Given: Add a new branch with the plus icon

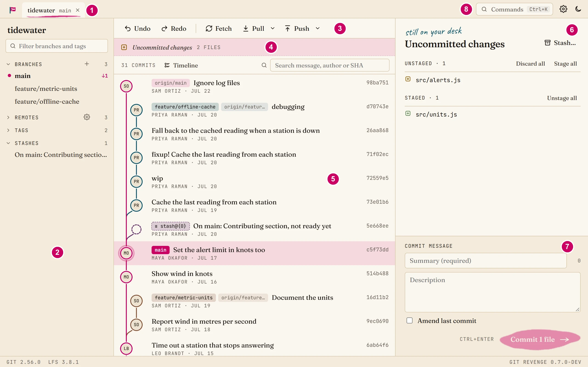Looking at the screenshot, I should [x=87, y=64].
